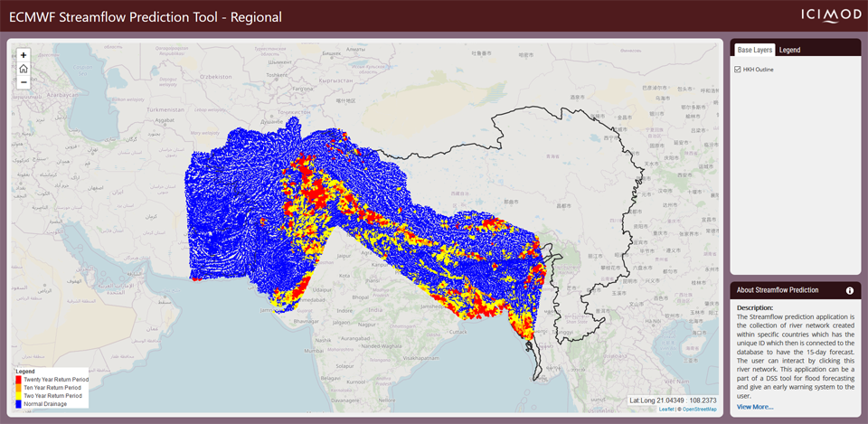868x424 pixels.
Task: Open the Leaflet attribution link
Action: [665, 410]
